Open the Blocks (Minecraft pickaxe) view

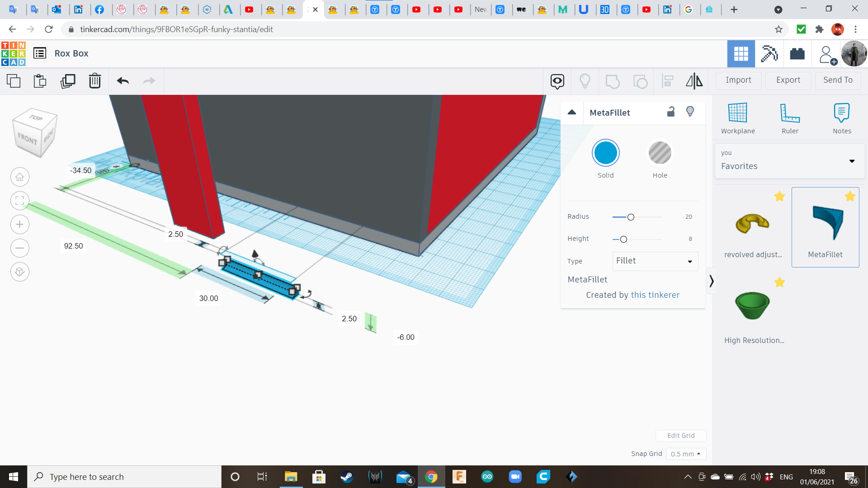click(769, 54)
